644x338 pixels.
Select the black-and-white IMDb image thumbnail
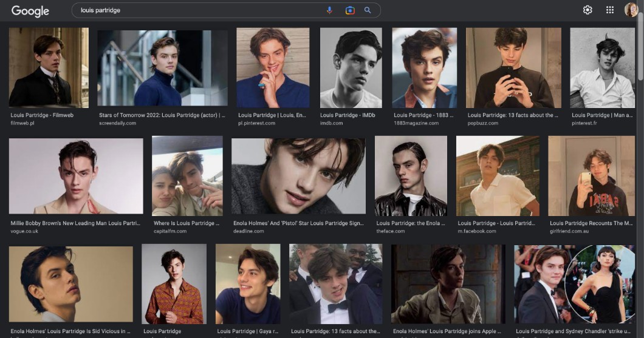[x=351, y=67]
